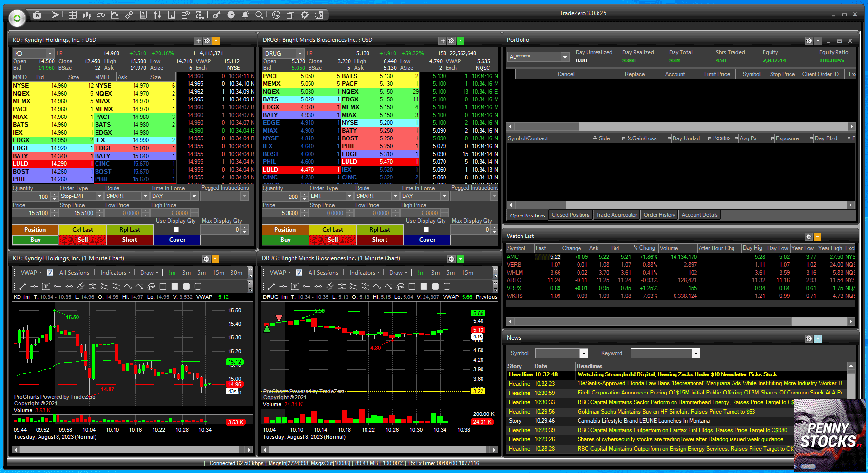Toggle Use Display Qty checkbox in DRUG order panel
Screen dimensions: 868x473
pos(426,229)
